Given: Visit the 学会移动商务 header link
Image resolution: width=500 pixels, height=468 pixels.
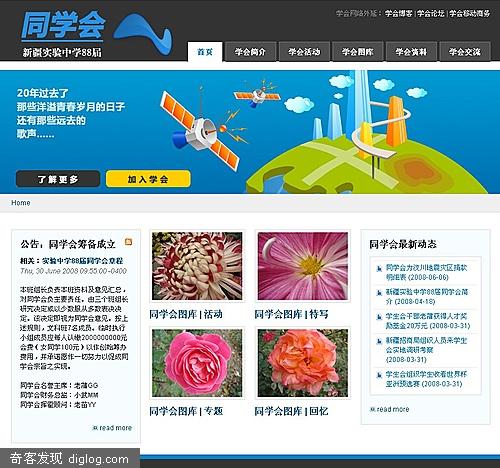Looking at the screenshot, I should [469, 13].
